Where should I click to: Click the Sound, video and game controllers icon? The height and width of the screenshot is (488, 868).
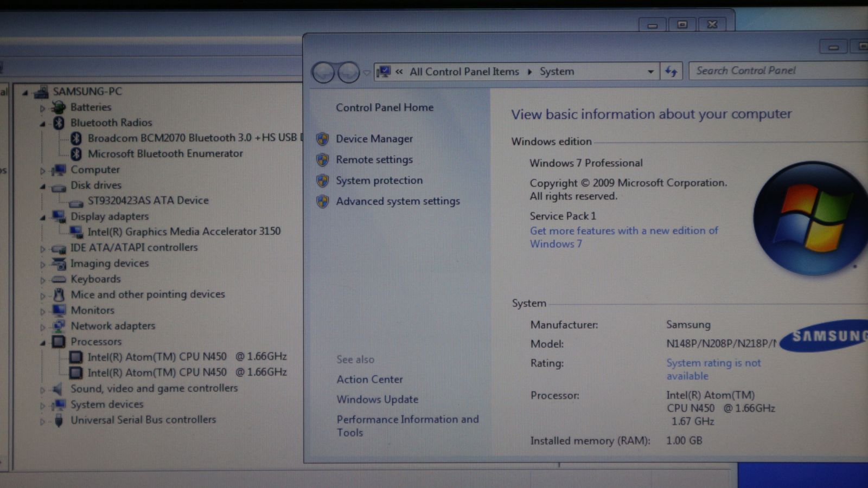pos(58,389)
